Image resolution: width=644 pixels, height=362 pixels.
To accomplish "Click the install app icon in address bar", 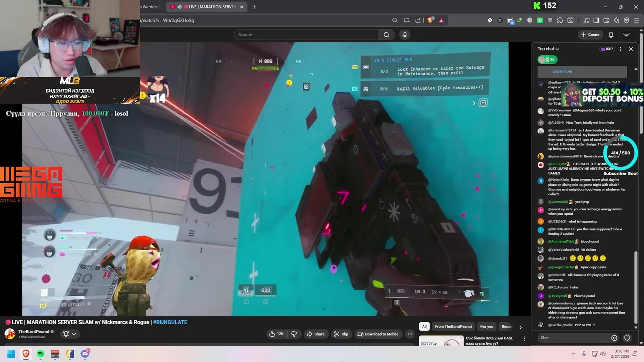I will (x=407, y=20).
